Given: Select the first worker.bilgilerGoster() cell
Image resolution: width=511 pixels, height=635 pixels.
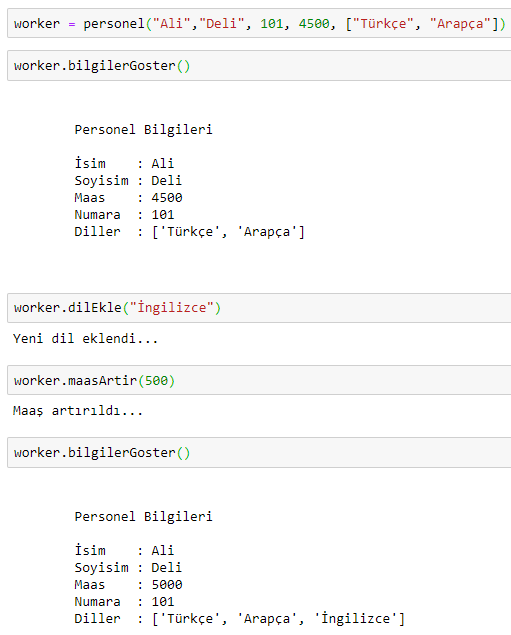Looking at the screenshot, I should click(x=259, y=66).
